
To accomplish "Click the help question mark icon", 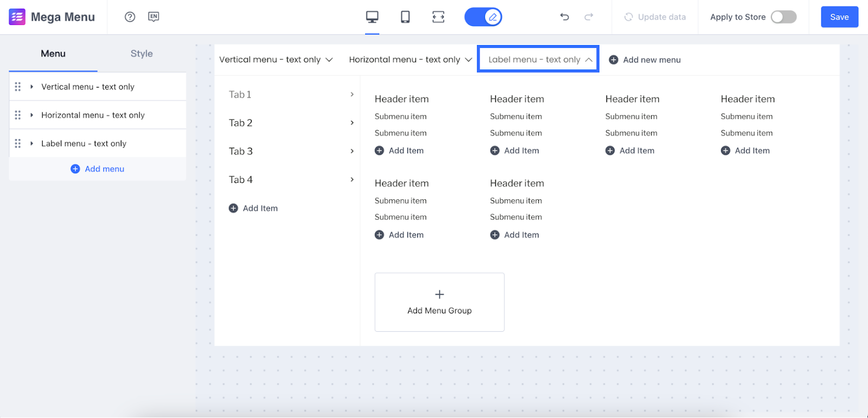I will coord(130,17).
